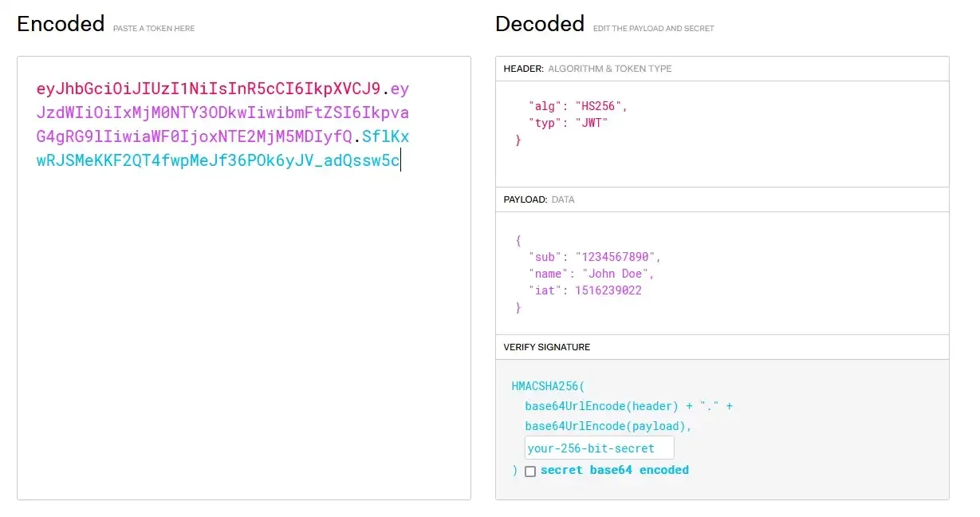Click the "name": "John Doe" payload line
The height and width of the screenshot is (517, 980).
[x=591, y=274]
